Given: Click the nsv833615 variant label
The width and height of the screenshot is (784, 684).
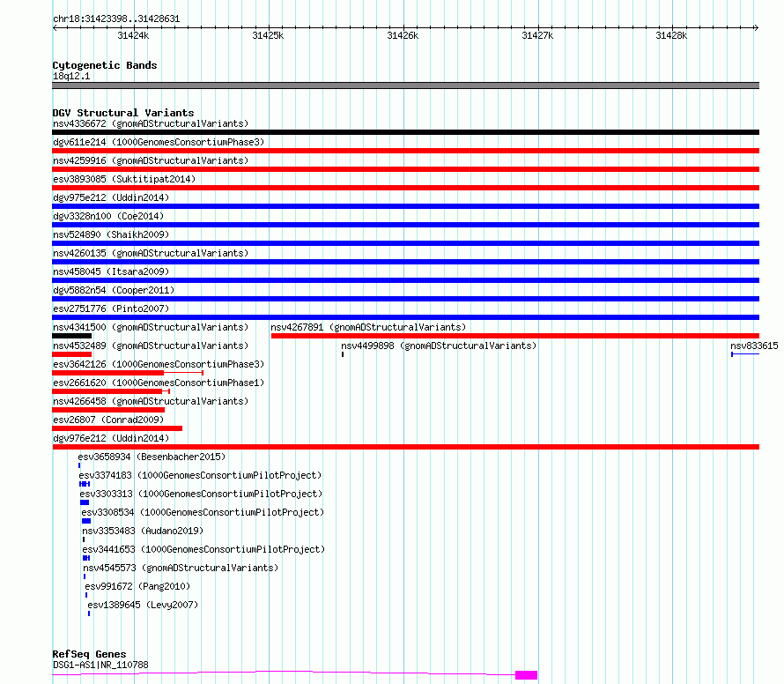Looking at the screenshot, I should pos(754,346).
